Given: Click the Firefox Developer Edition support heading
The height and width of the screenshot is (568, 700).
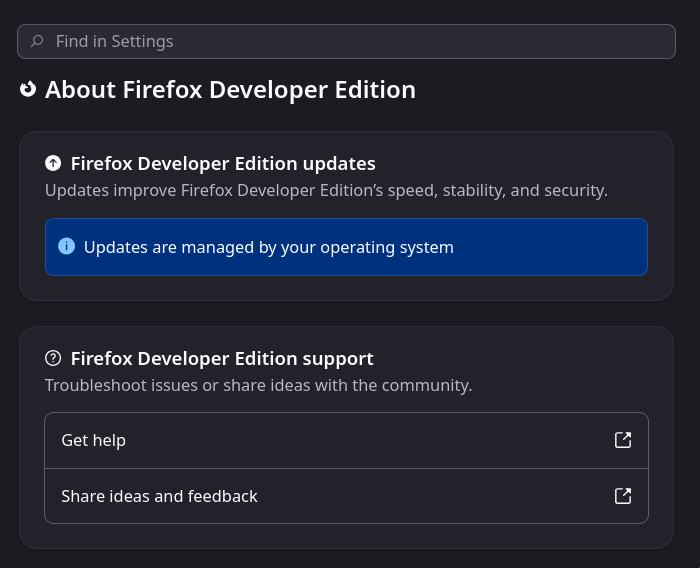Looking at the screenshot, I should click(222, 359).
